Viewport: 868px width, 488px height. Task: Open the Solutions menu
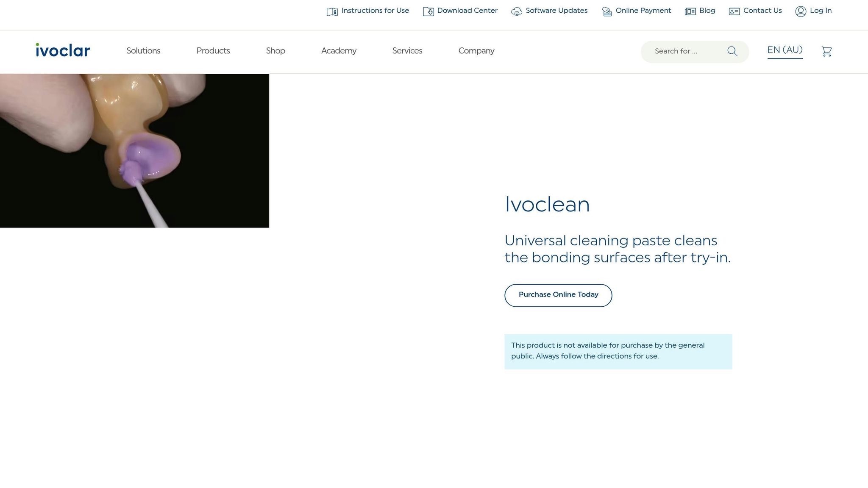[x=143, y=51]
